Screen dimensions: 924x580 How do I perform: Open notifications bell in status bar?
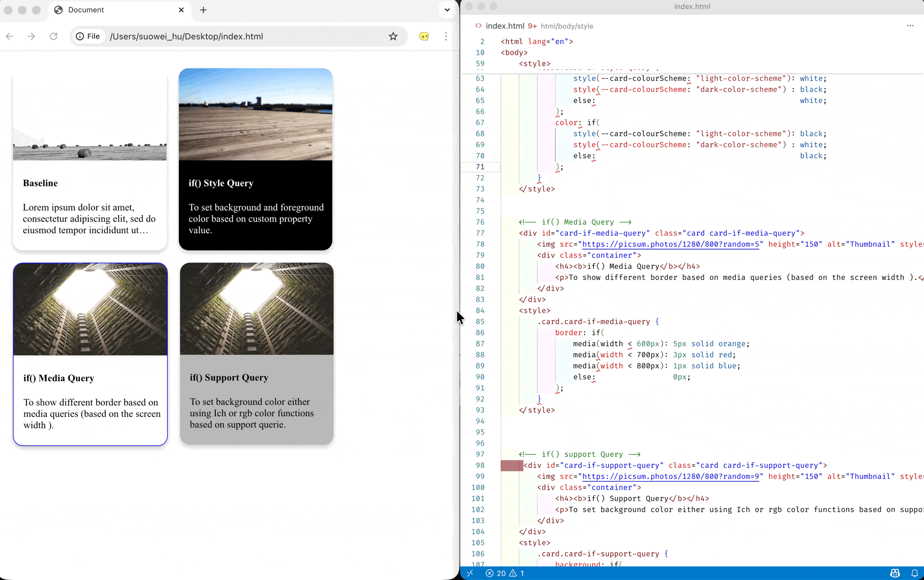pyautogui.click(x=914, y=573)
